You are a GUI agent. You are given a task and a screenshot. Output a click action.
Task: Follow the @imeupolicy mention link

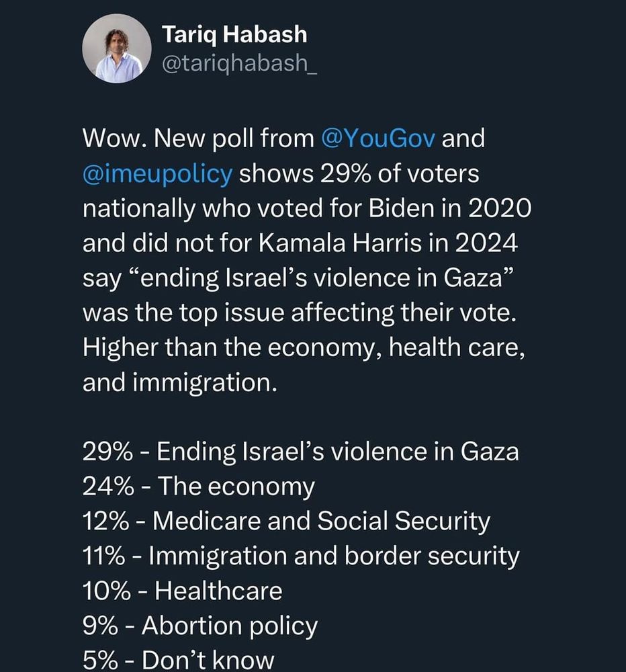(x=157, y=175)
